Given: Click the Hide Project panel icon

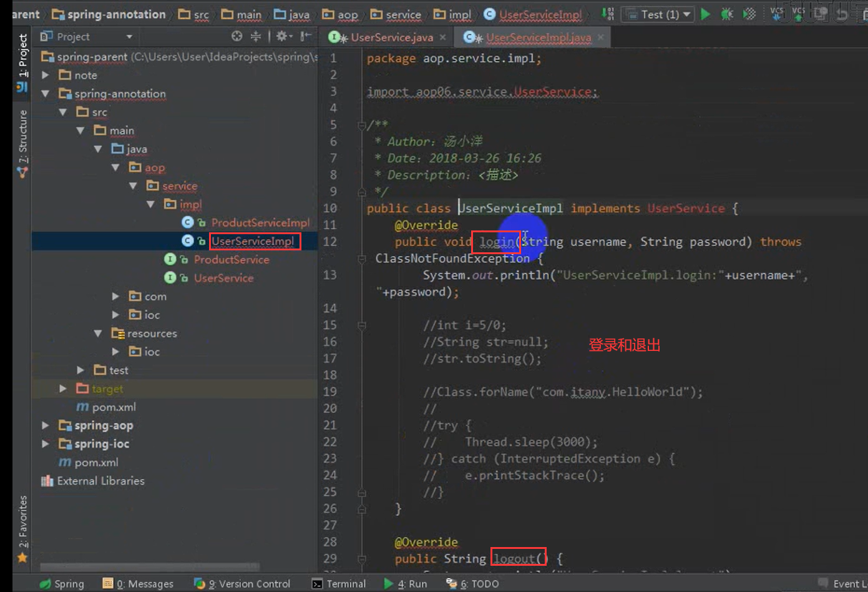Looking at the screenshot, I should click(x=306, y=36).
